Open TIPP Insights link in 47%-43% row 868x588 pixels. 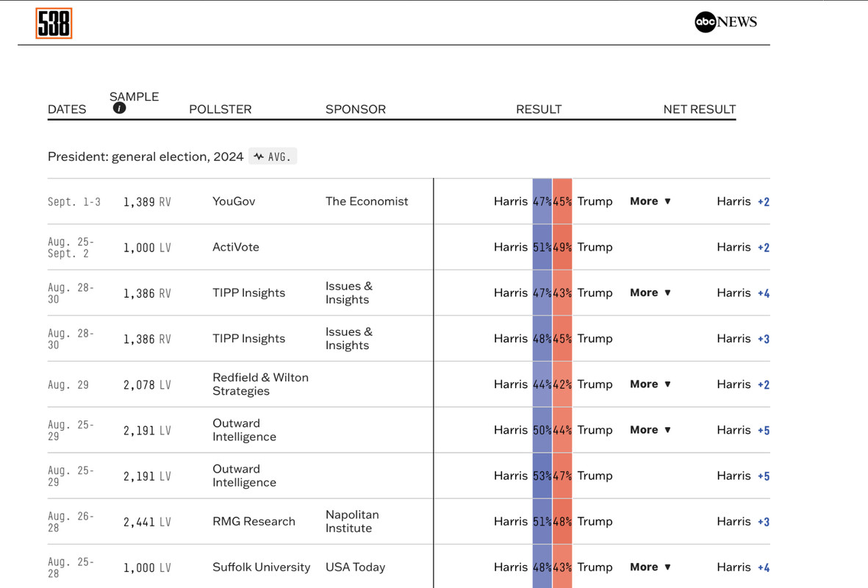point(249,293)
